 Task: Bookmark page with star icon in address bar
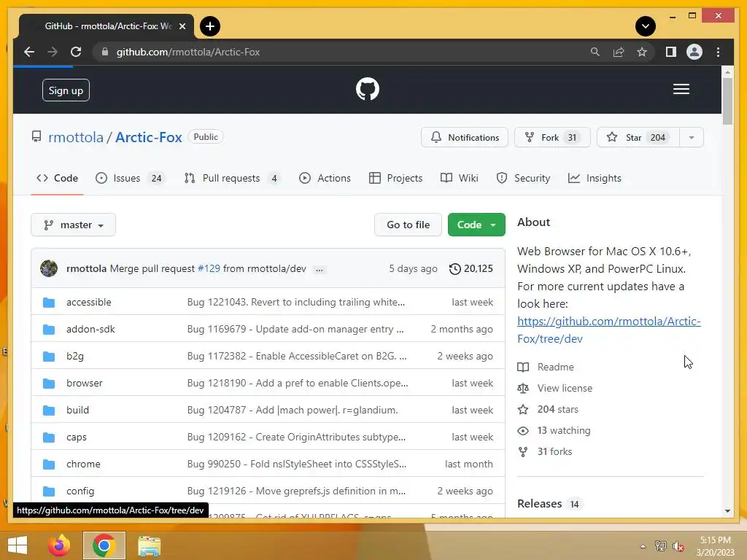[x=642, y=52]
